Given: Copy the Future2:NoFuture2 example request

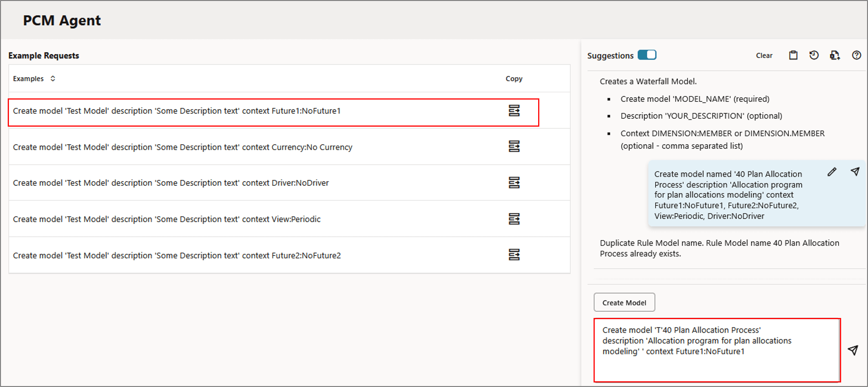Looking at the screenshot, I should click(514, 255).
